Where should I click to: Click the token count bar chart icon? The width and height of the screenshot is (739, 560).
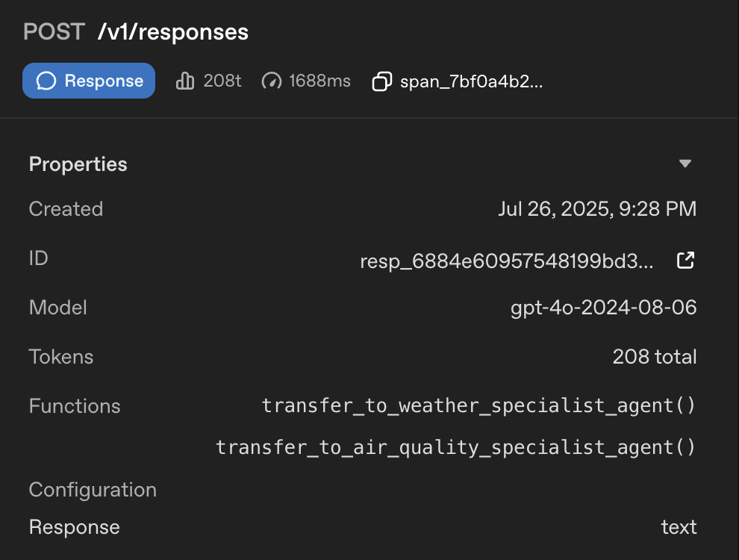coord(184,81)
